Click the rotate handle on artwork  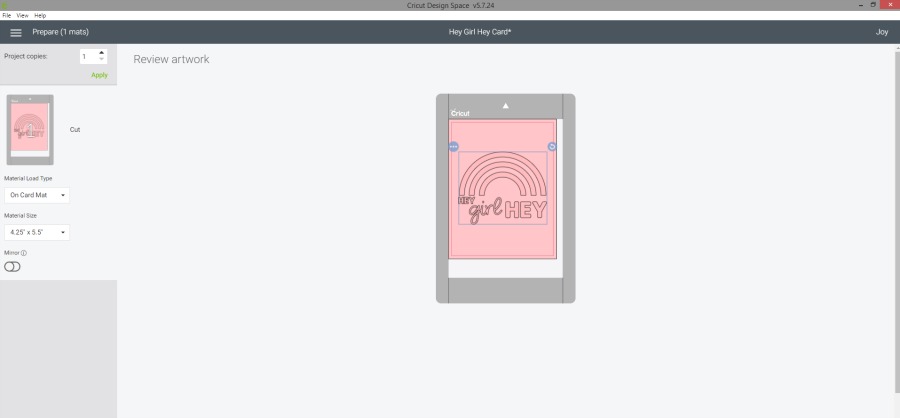552,146
